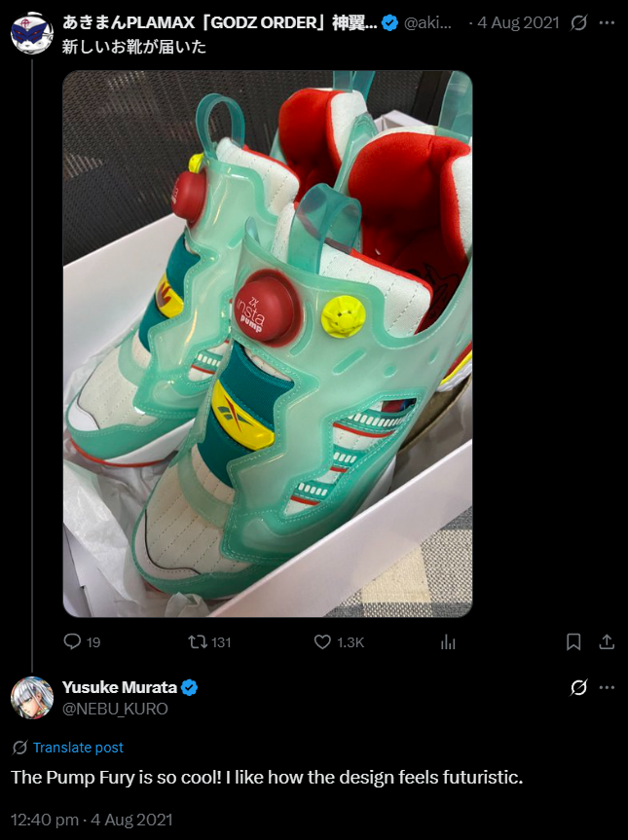
Task: Share the sneaker post via share icon
Action: (x=607, y=641)
